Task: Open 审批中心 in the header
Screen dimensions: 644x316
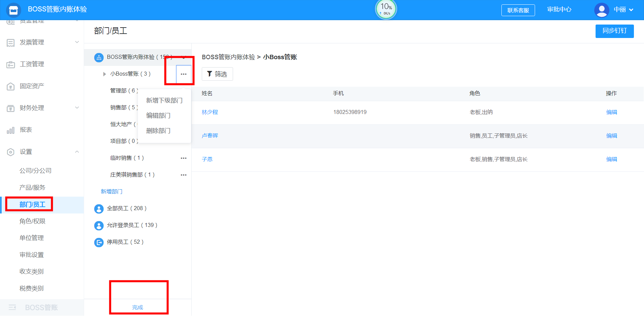Action: tap(559, 10)
